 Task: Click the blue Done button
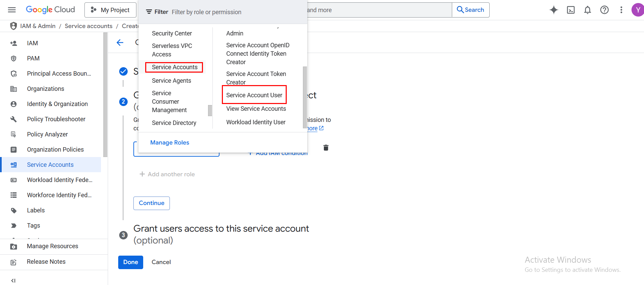tap(130, 262)
